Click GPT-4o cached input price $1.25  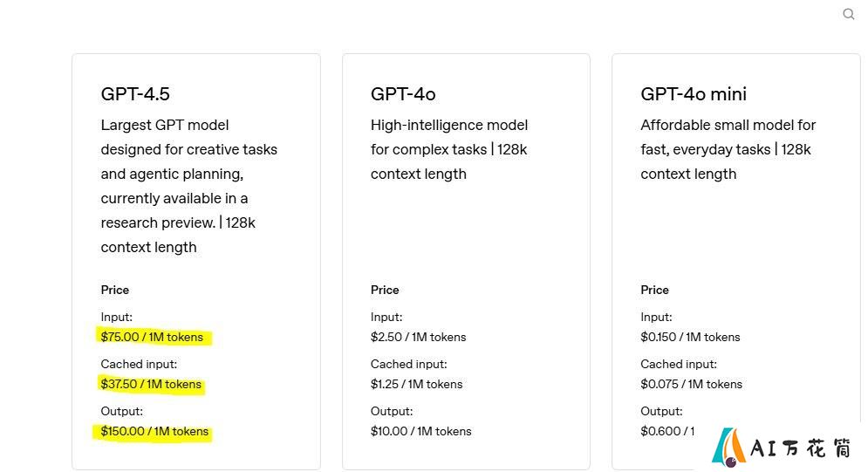pos(416,384)
